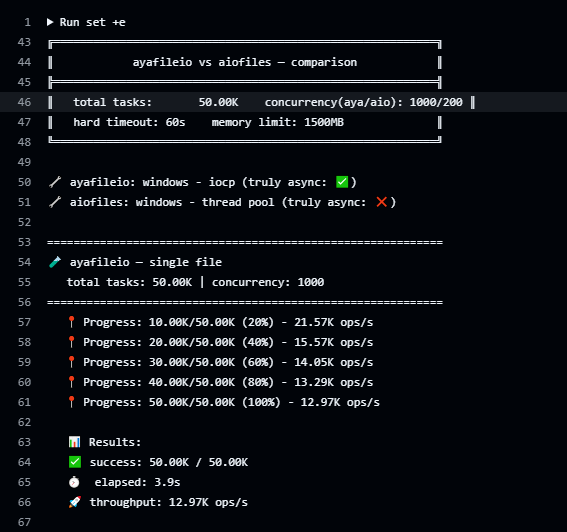This screenshot has width=567, height=532.
Task: Click "21.57K ops/s" progress value
Action: pyautogui.click(x=333, y=322)
